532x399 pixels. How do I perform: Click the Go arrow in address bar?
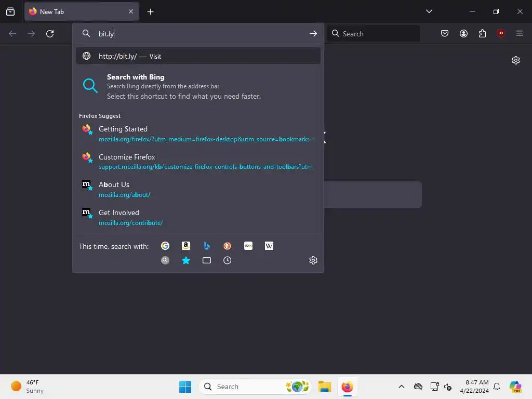click(313, 34)
